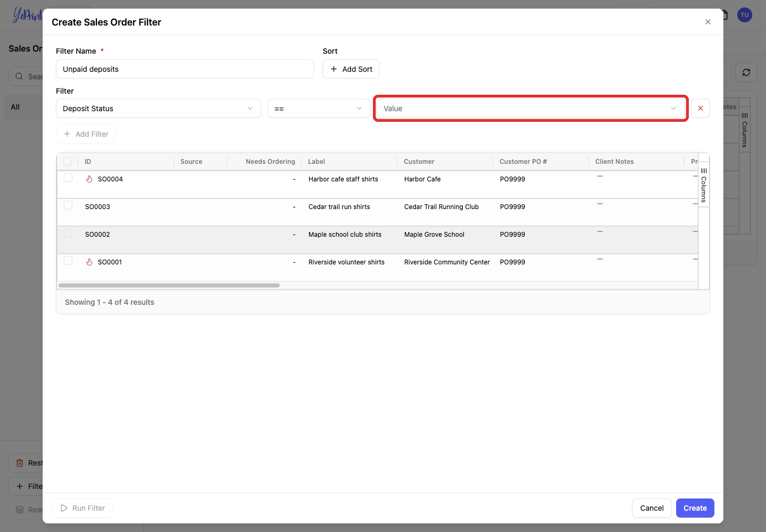Sort by the ID column header
Viewport: 766px width, 532px height.
point(88,162)
